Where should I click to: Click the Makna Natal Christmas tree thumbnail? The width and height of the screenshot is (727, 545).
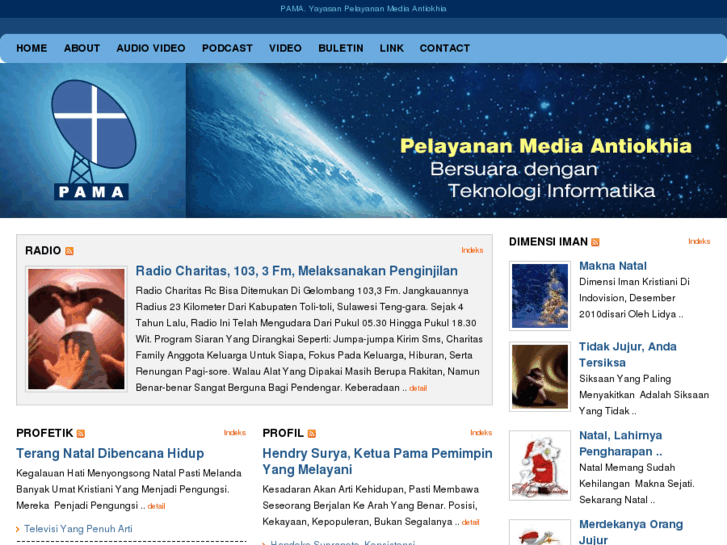(540, 296)
